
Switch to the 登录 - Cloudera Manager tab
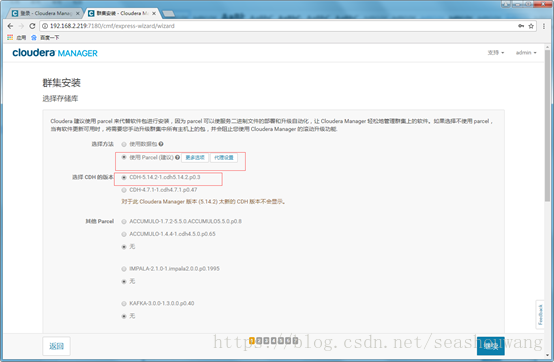(44, 13)
